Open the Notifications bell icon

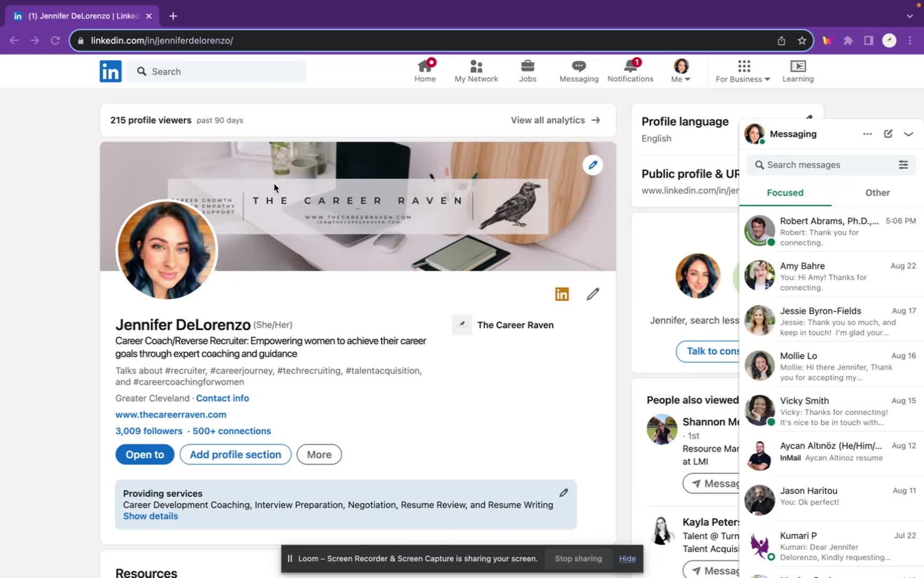pyautogui.click(x=630, y=71)
